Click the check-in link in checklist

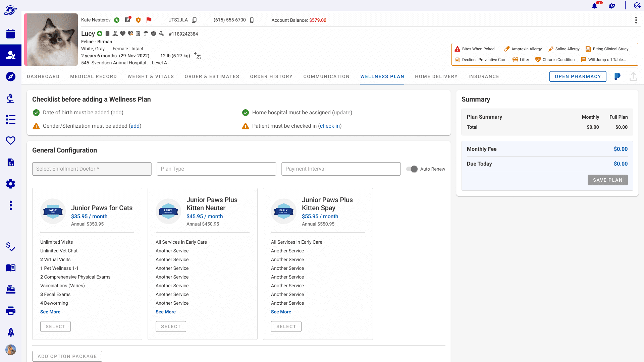330,126
